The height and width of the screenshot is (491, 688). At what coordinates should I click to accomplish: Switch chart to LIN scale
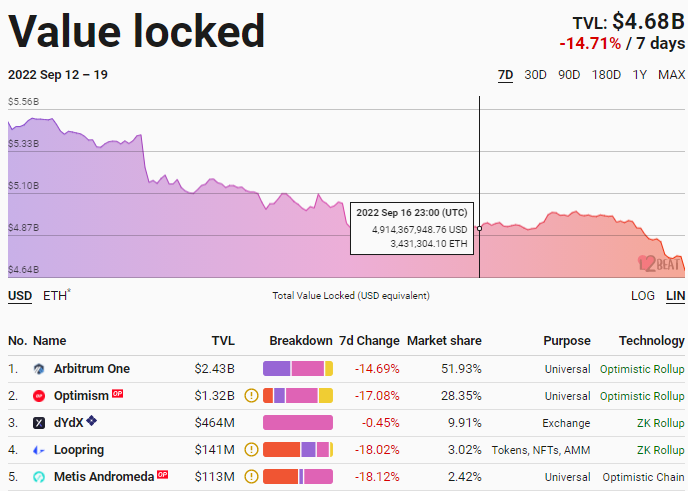coord(676,296)
